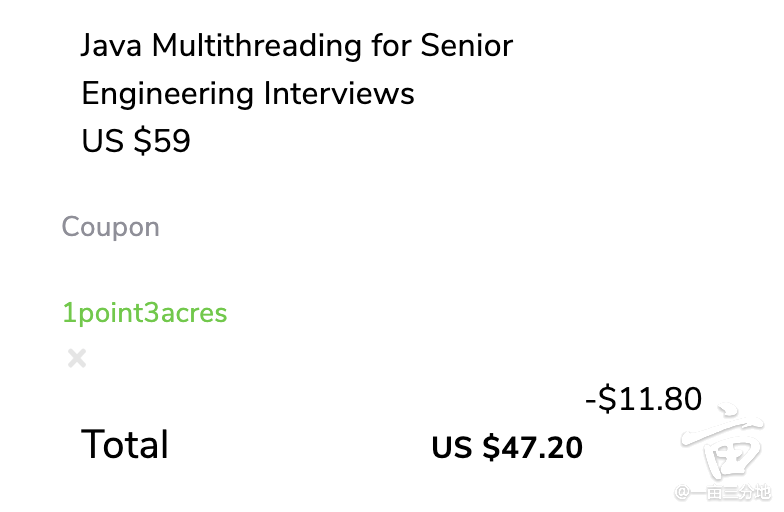Click the word Multithreading in the title

[x=256, y=46]
